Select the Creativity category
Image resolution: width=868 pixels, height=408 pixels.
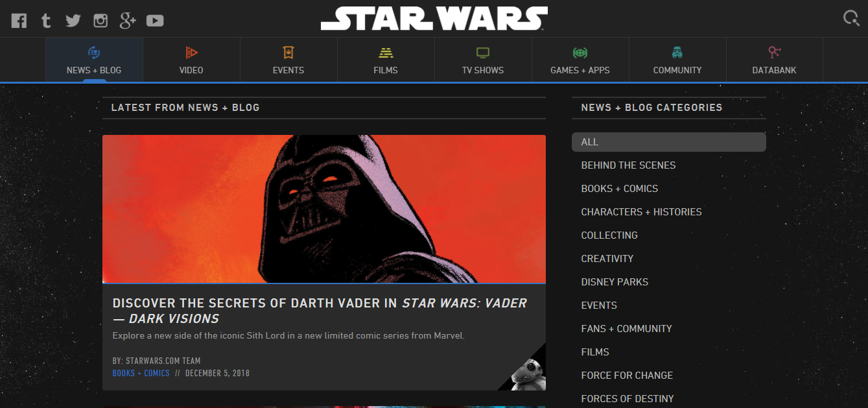tap(607, 259)
